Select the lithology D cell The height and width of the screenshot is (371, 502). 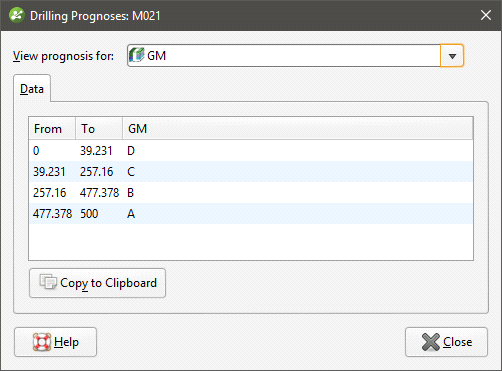pos(131,151)
